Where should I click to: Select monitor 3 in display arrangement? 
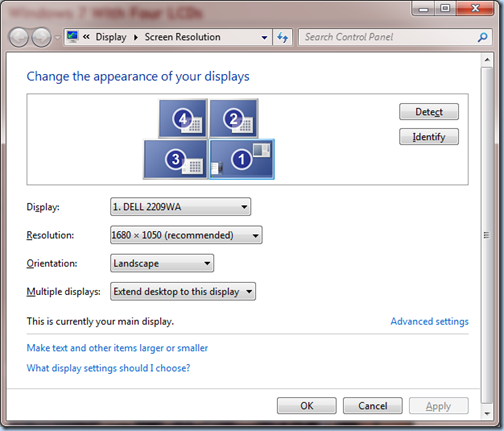point(176,159)
